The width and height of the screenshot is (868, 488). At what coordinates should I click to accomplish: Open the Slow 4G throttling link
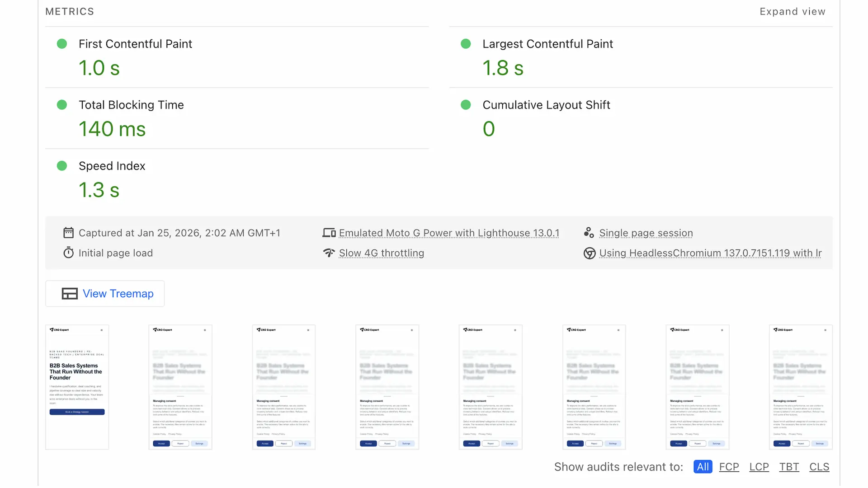click(x=381, y=253)
